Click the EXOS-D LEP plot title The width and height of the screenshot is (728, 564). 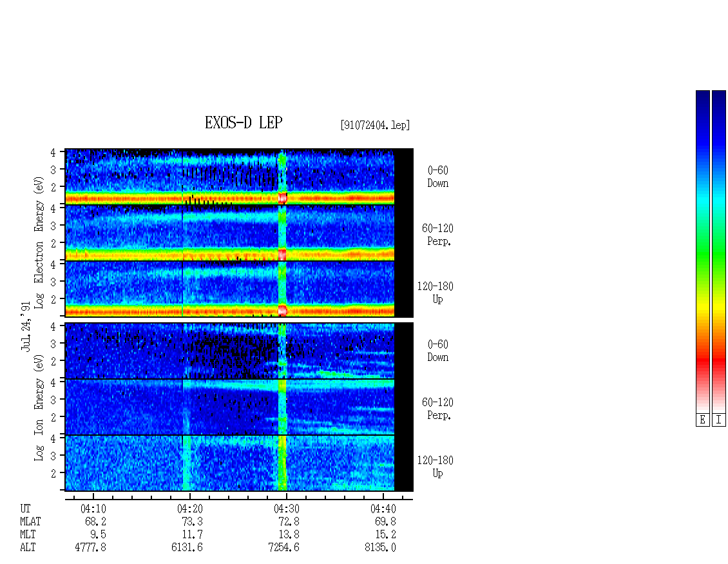[x=244, y=122]
